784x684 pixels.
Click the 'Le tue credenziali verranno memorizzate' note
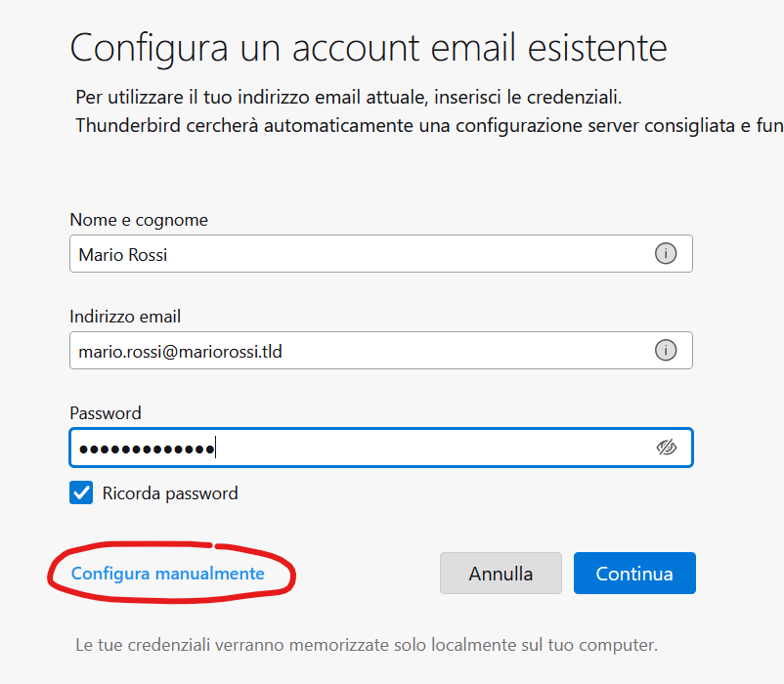[367, 645]
